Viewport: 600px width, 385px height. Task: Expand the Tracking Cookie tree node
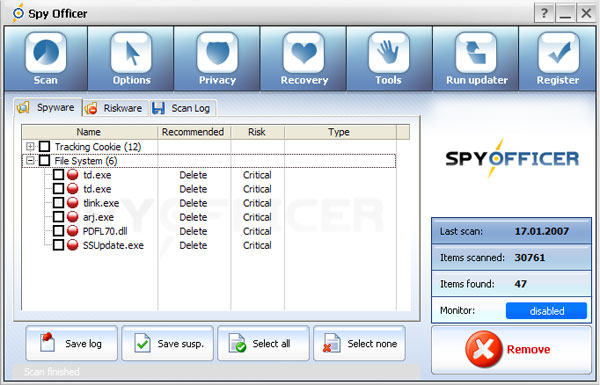(x=30, y=146)
